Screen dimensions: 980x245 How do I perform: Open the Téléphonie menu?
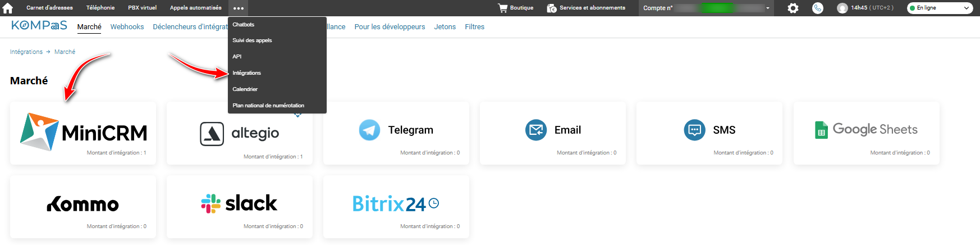click(x=100, y=8)
